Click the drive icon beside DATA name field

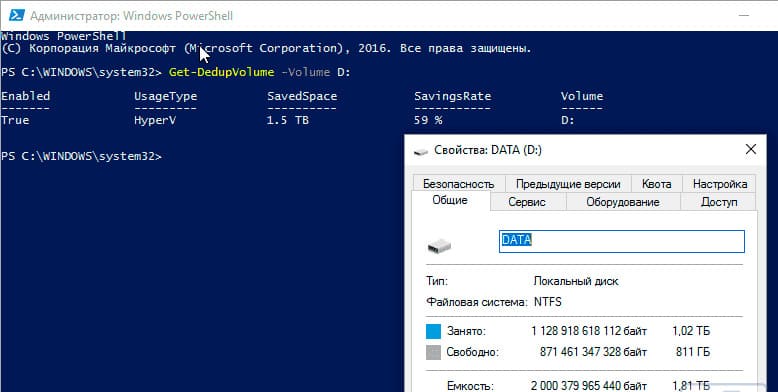click(x=439, y=245)
